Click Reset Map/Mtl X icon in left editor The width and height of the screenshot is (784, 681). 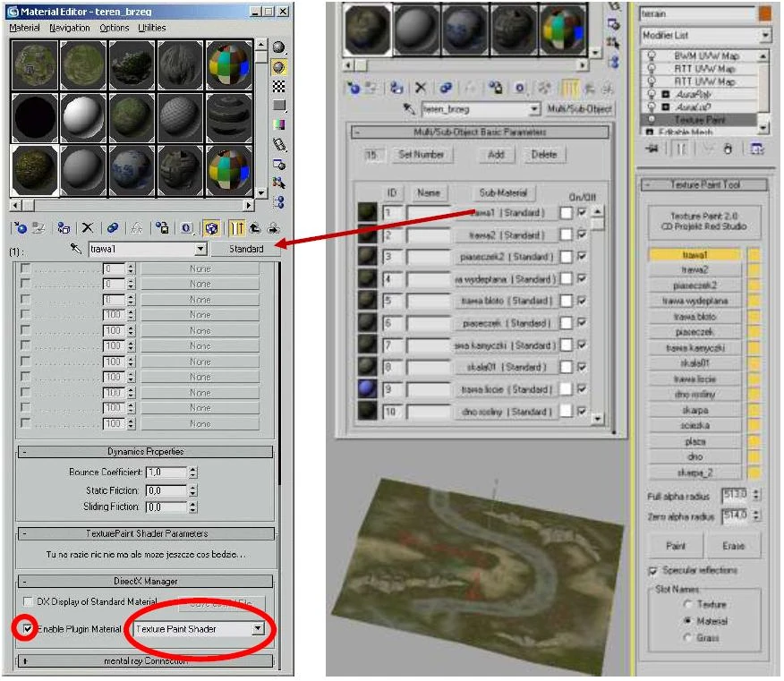[x=88, y=228]
